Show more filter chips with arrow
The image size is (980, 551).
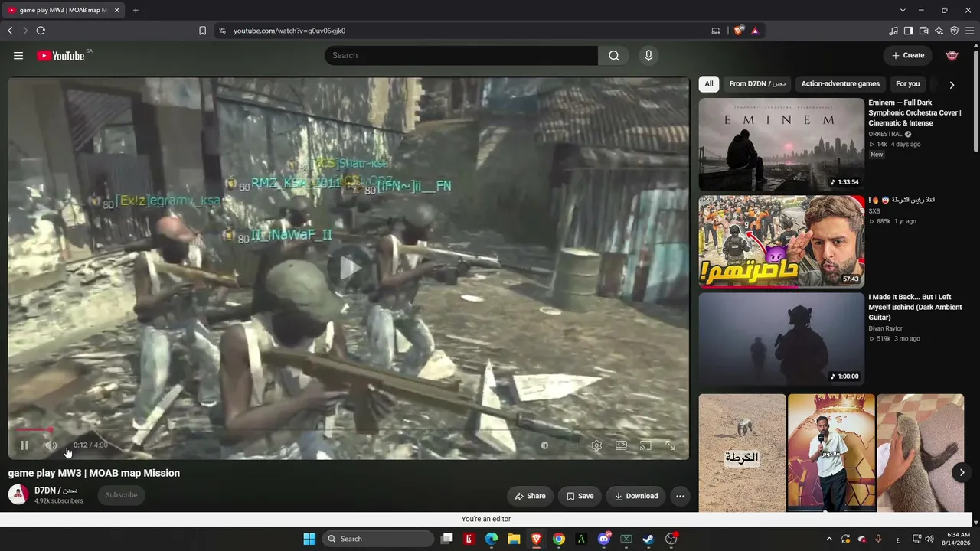click(952, 85)
